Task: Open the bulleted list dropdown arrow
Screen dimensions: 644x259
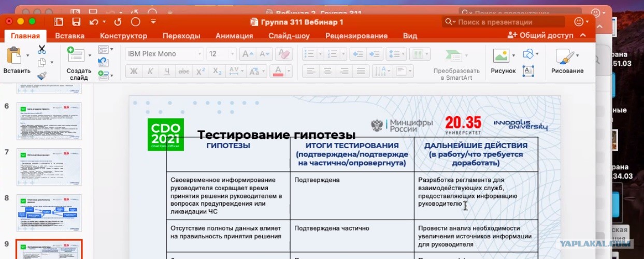Action: point(320,54)
